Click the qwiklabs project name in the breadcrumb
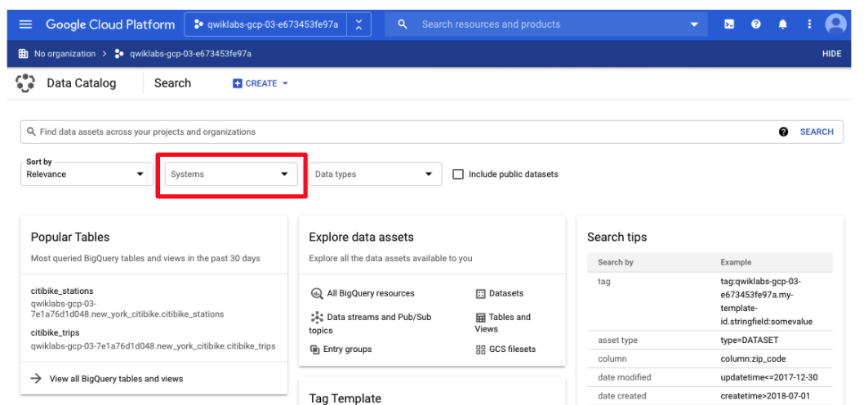The height and width of the screenshot is (405, 868). pyautogui.click(x=190, y=54)
